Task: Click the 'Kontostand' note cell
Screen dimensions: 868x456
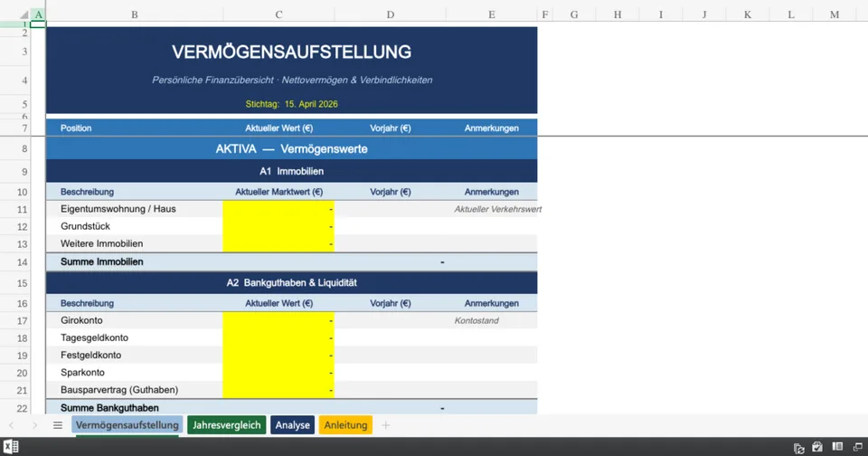Action: tap(492, 320)
